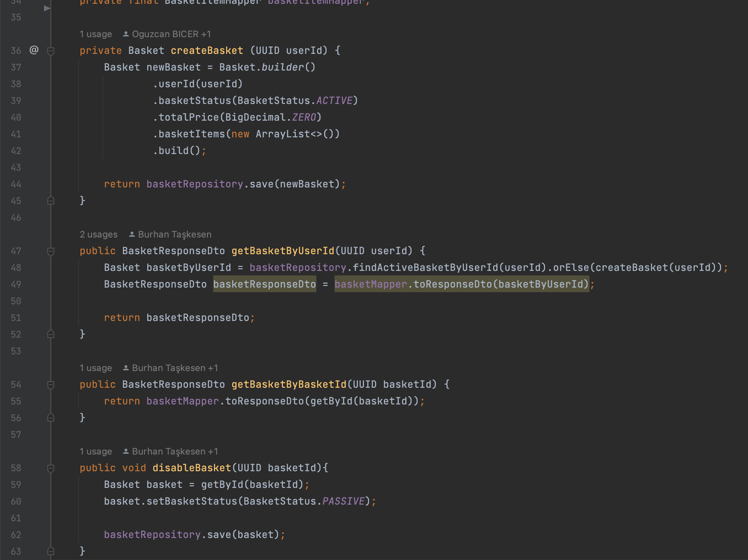
Task: Click the gutter arrow icon near line 34
Action: coord(47,8)
